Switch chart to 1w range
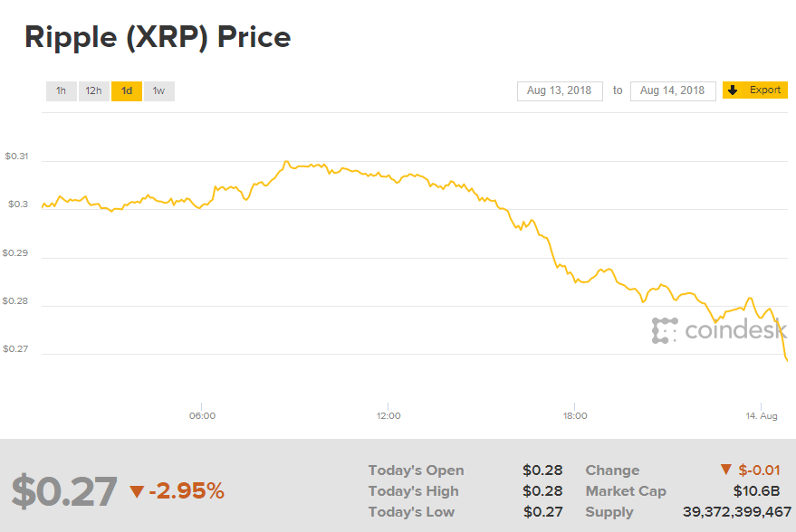The image size is (796, 532). [x=158, y=90]
